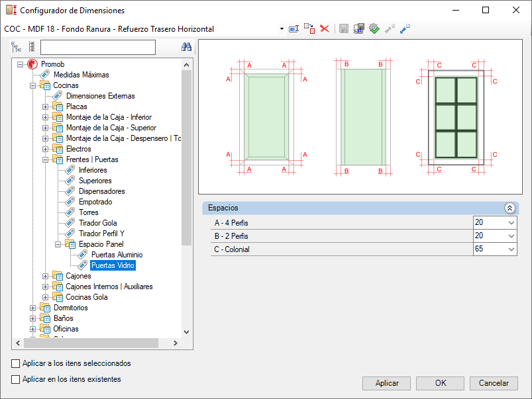Click the expand tree icon beside search box

point(17,47)
